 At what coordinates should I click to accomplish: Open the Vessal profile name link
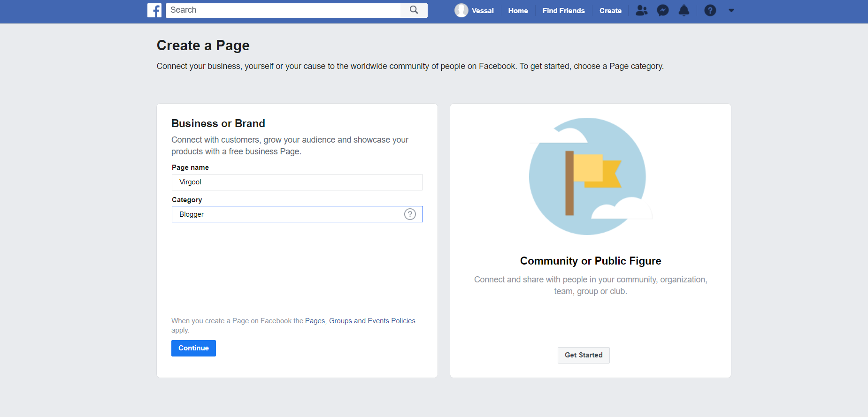click(x=483, y=10)
